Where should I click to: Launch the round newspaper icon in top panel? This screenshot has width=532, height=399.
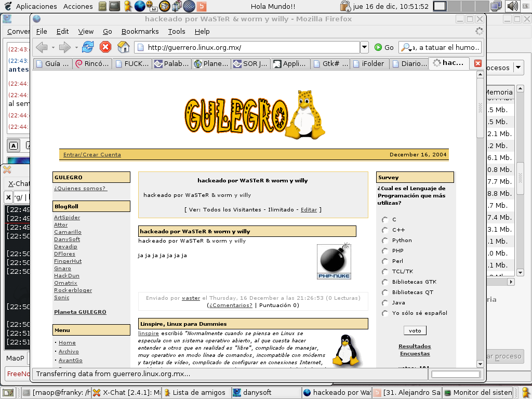(x=165, y=6)
